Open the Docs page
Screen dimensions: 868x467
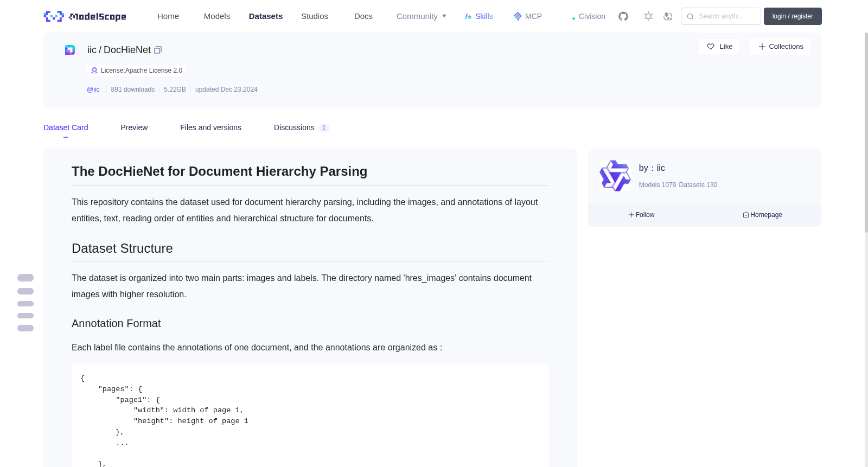tap(363, 16)
